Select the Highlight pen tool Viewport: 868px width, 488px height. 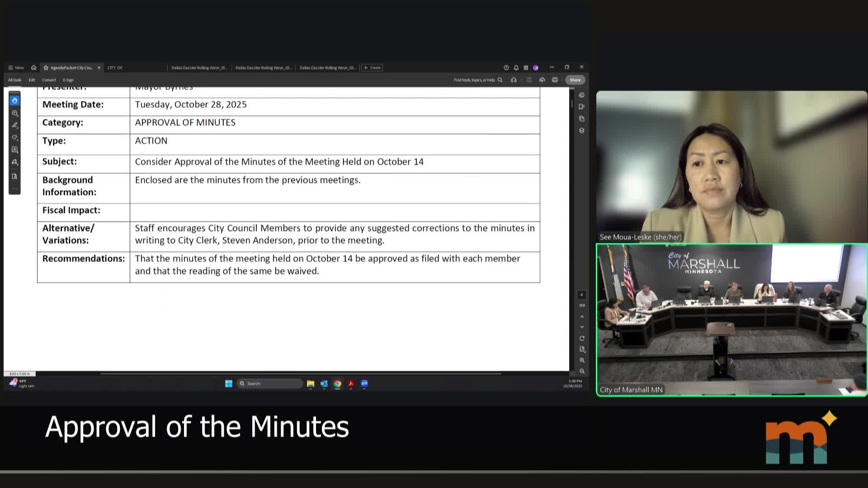(x=14, y=125)
